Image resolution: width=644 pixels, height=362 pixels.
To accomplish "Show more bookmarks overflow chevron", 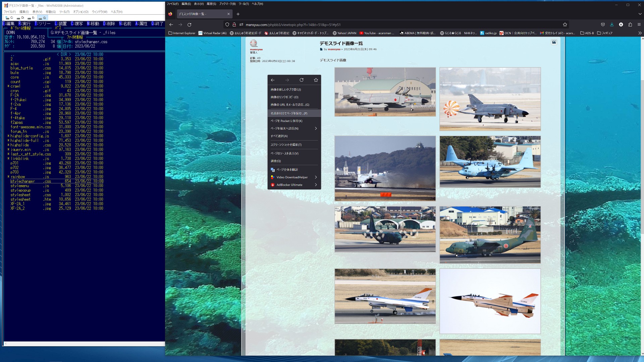I will pos(640,33).
